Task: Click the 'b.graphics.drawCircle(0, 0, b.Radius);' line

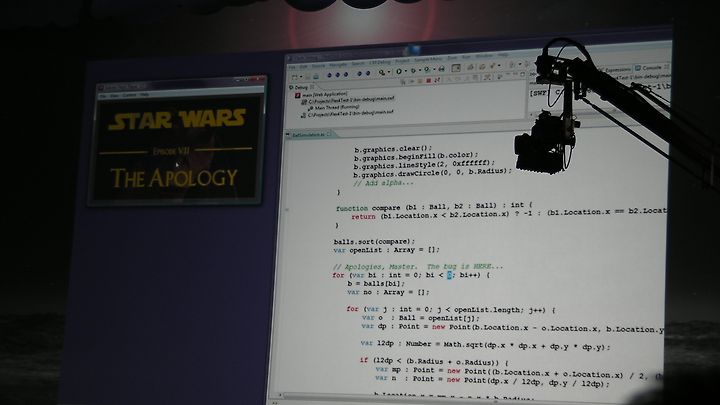Action: pyautogui.click(x=432, y=173)
